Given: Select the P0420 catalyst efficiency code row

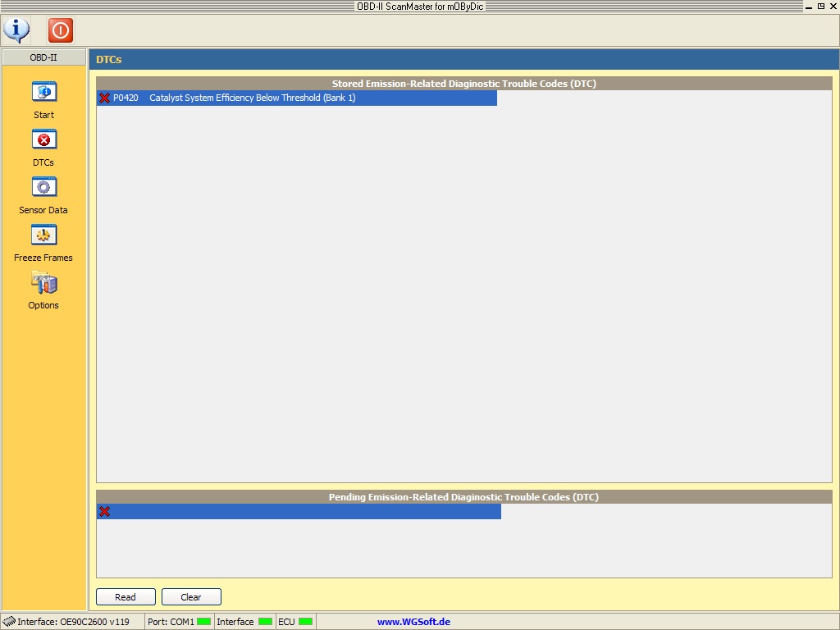Looking at the screenshot, I should point(297,98).
